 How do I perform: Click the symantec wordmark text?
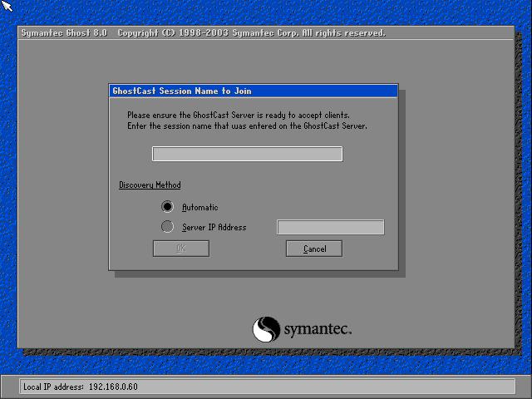click(x=318, y=329)
